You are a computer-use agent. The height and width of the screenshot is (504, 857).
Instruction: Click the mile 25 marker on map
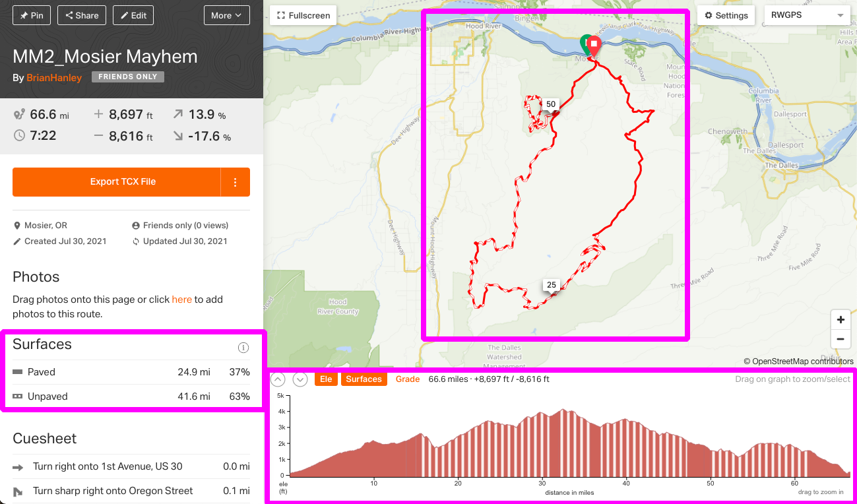coord(552,286)
